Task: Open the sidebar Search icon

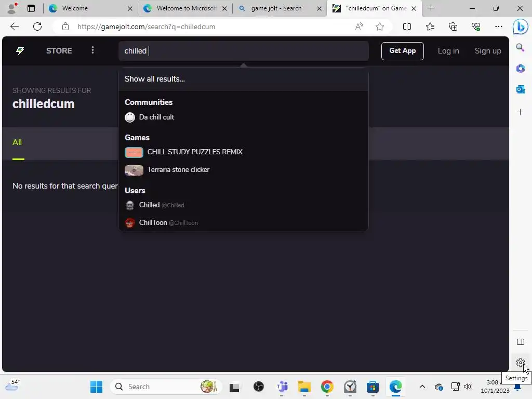Action: (x=520, y=47)
